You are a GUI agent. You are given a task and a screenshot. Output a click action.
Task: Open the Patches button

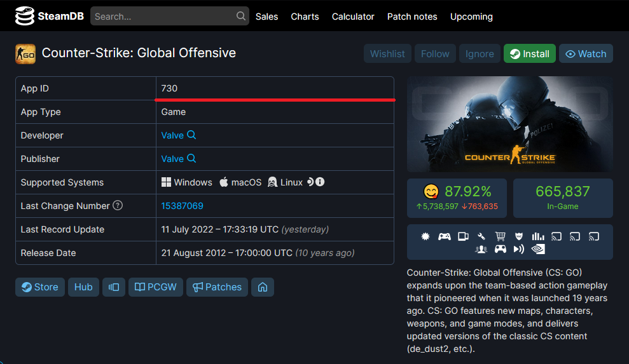pos(217,287)
